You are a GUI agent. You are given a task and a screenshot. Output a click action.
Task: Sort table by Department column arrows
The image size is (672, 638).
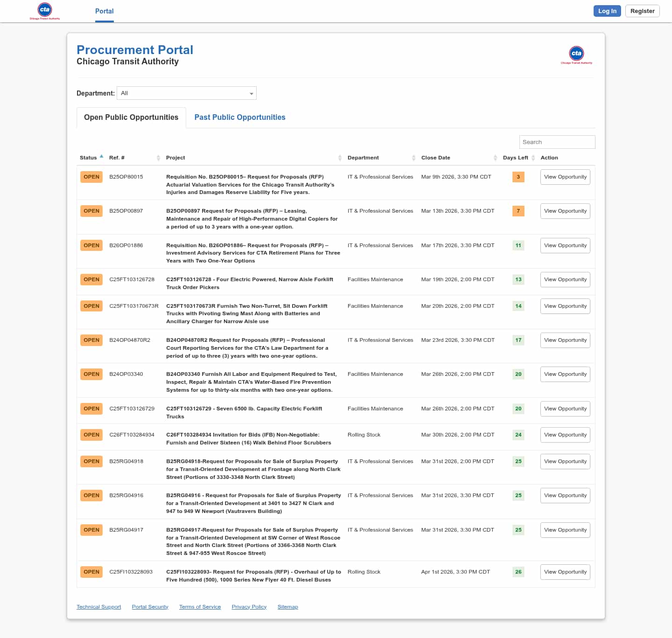[x=413, y=158]
